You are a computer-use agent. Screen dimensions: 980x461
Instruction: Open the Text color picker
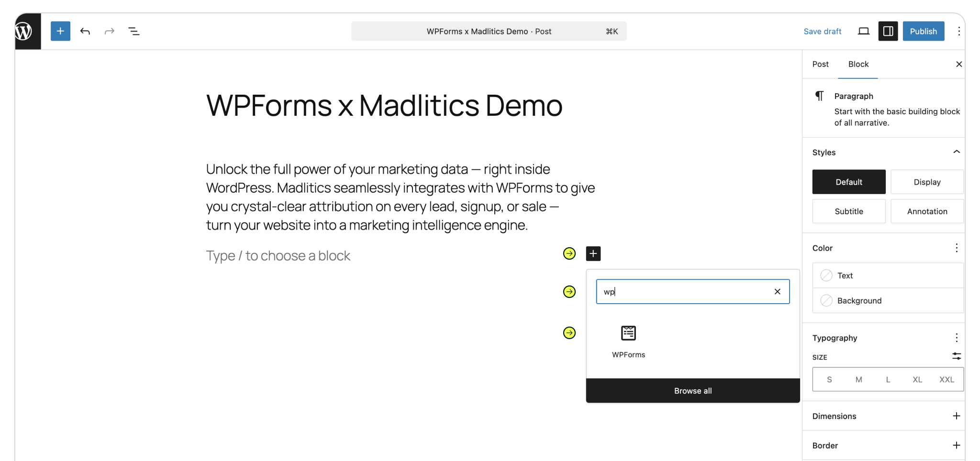tap(888, 275)
